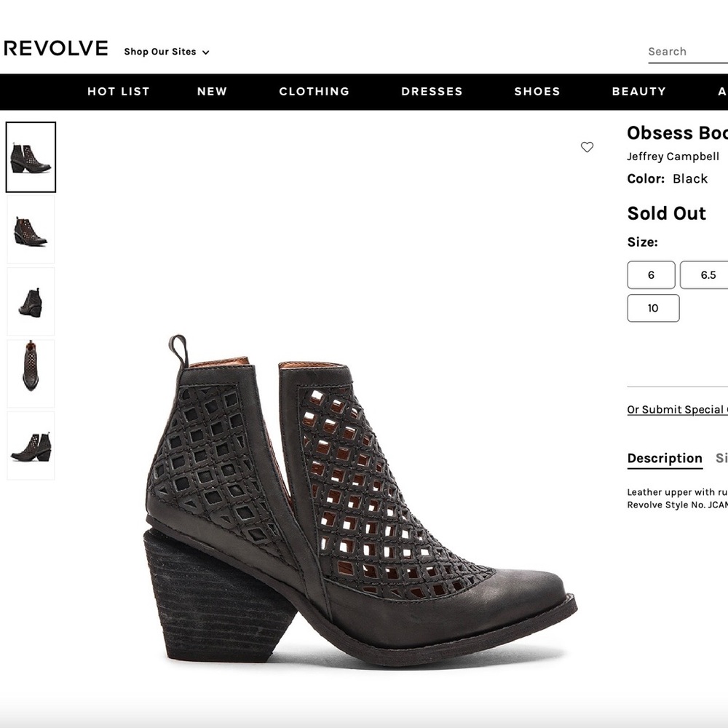Open the DRESSES category
The image size is (728, 728).
click(432, 91)
